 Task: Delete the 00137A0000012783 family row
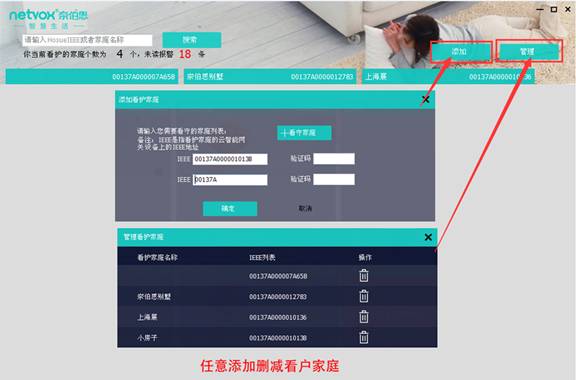364,296
